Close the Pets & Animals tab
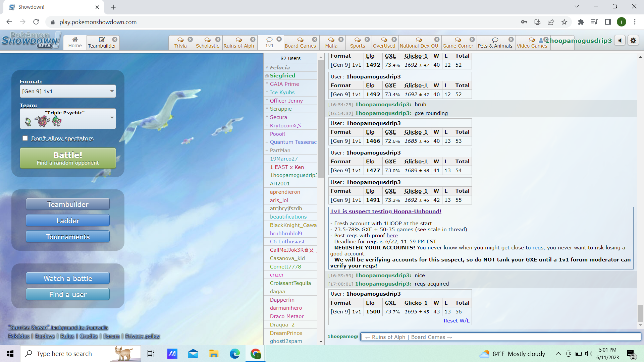The width and height of the screenshot is (644, 362). 511,39
